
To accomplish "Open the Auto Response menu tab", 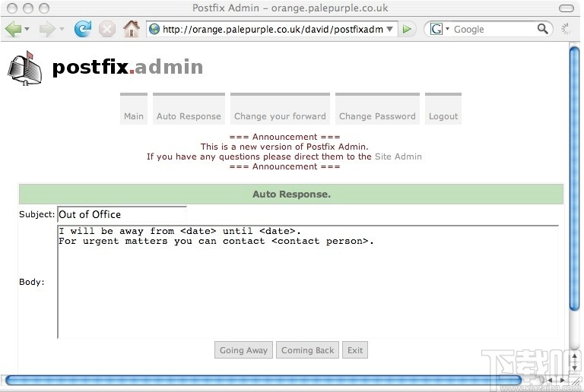I will pos(189,109).
